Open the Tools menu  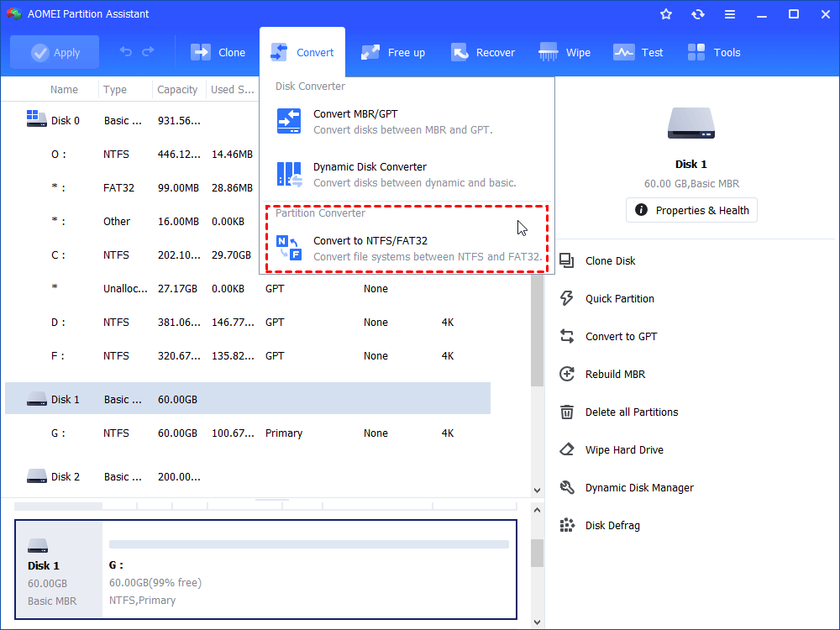tap(714, 52)
